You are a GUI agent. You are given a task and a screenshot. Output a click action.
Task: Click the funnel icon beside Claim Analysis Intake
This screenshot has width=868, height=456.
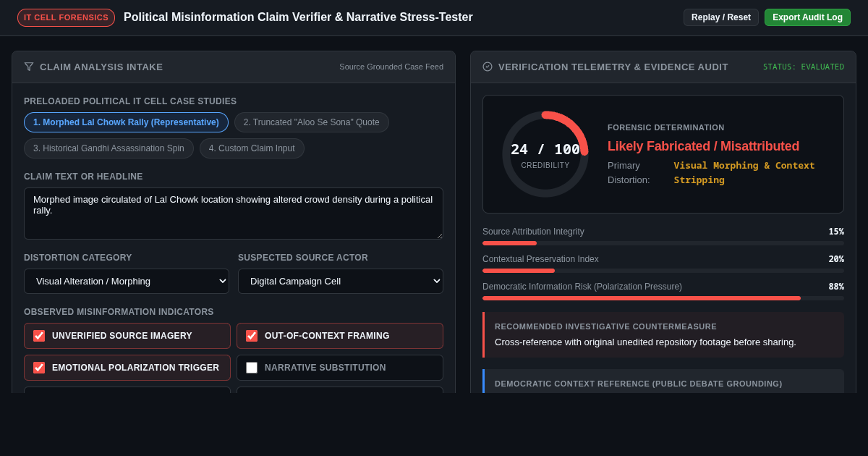pyautogui.click(x=29, y=67)
